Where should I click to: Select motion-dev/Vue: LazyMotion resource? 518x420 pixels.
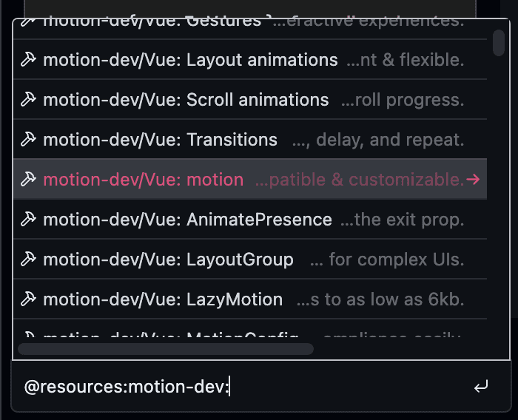click(x=250, y=299)
